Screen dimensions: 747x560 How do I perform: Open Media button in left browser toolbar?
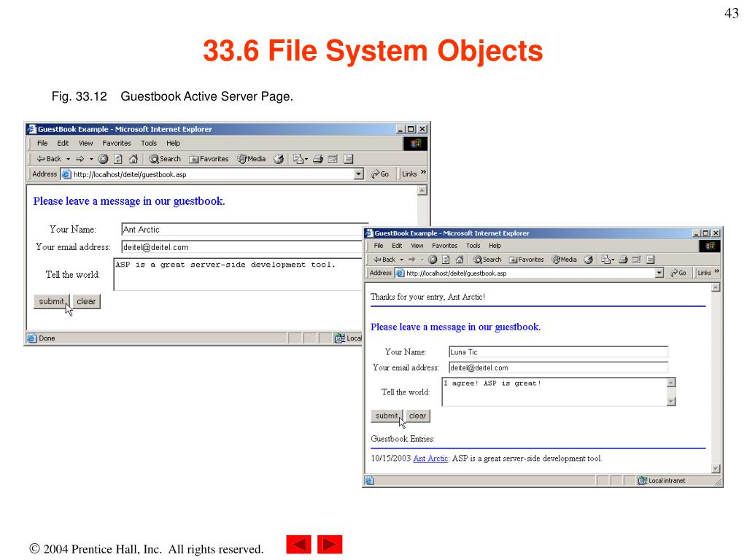coord(252,159)
